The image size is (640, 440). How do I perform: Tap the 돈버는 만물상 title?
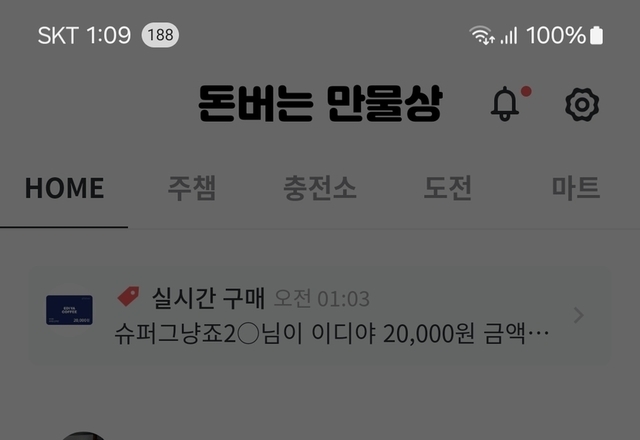pos(320,104)
